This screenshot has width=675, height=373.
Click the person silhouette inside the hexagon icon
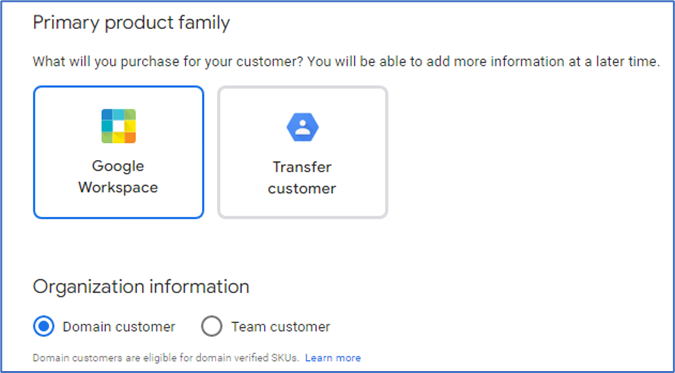[303, 127]
